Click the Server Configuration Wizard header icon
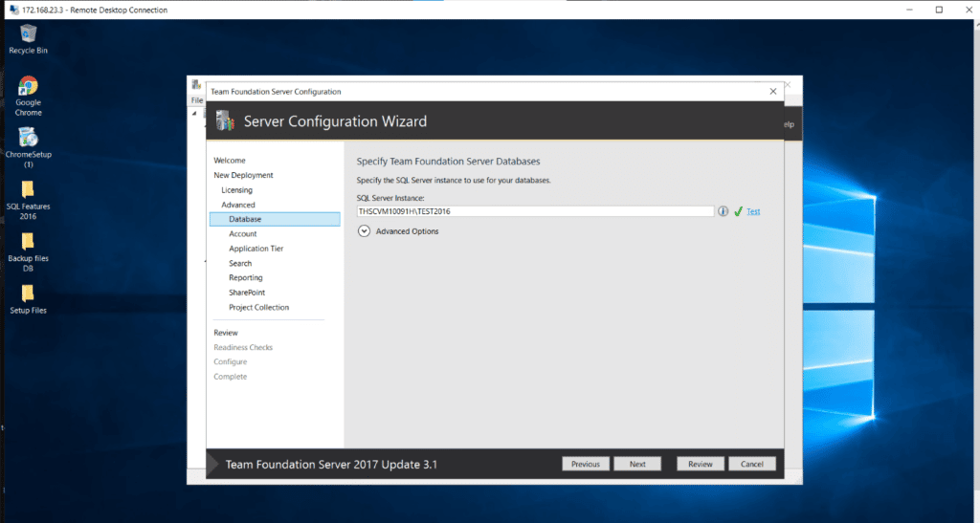The image size is (980, 523). coord(225,120)
